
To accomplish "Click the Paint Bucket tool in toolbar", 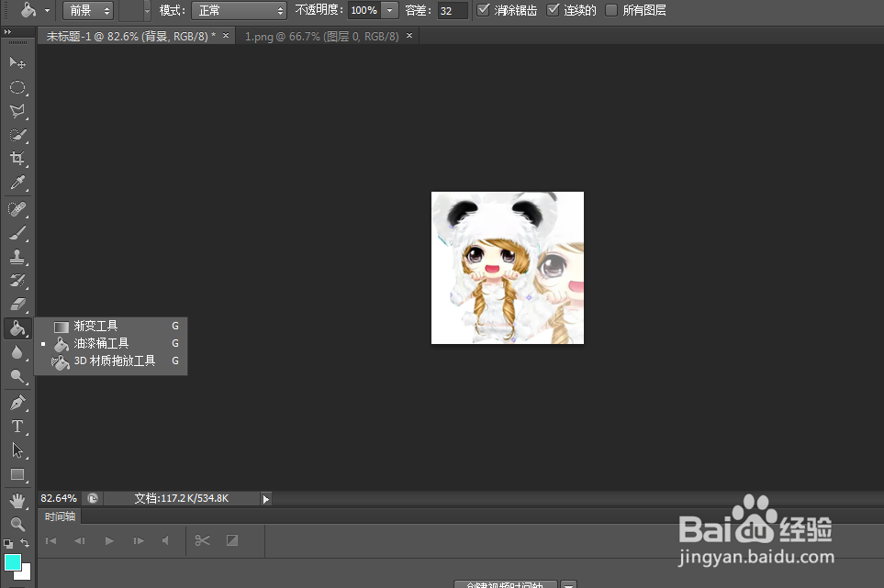I will (17, 328).
